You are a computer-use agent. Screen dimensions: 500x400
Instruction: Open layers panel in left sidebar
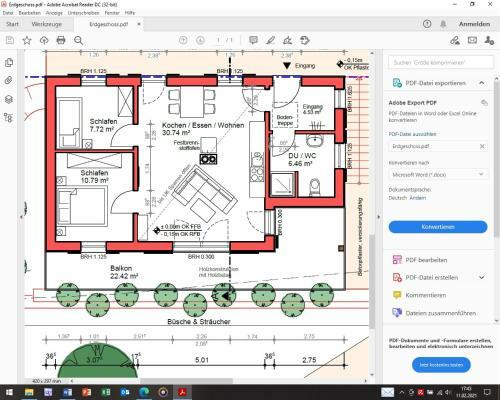pos(9,99)
